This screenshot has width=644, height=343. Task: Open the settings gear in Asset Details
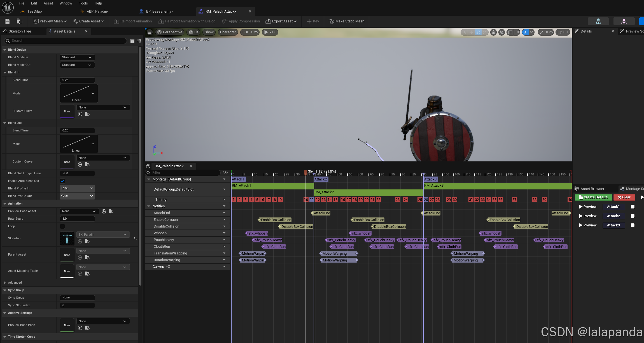tap(139, 41)
